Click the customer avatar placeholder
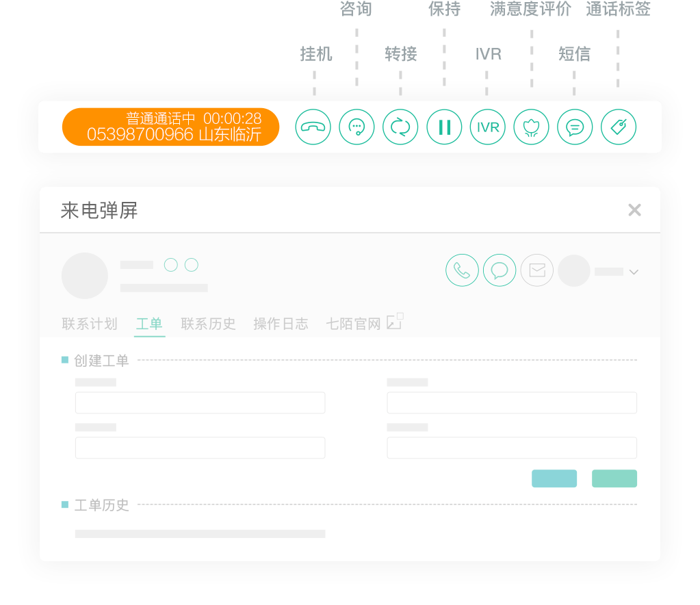700x605 pixels. point(85,276)
